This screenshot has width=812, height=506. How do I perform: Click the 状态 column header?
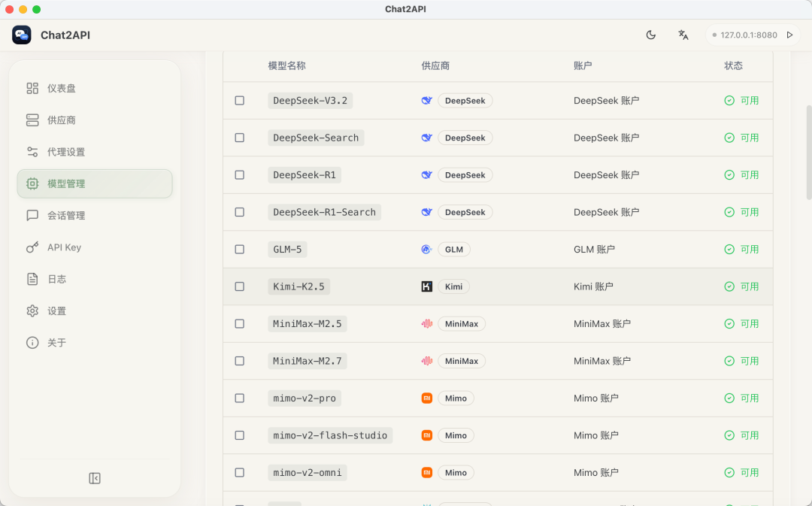[733, 65]
